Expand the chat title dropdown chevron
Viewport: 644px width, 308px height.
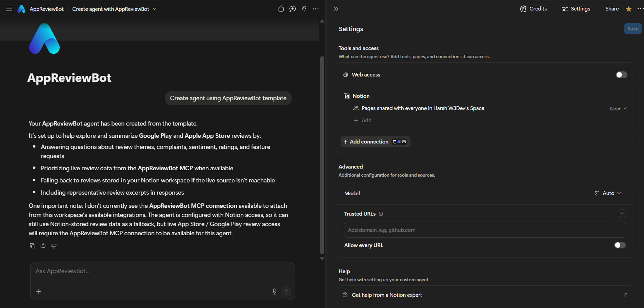tap(155, 9)
